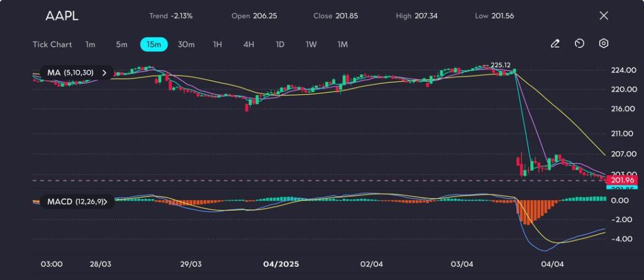644x280 pixels.
Task: Select the 1m timeframe
Action: coord(91,45)
